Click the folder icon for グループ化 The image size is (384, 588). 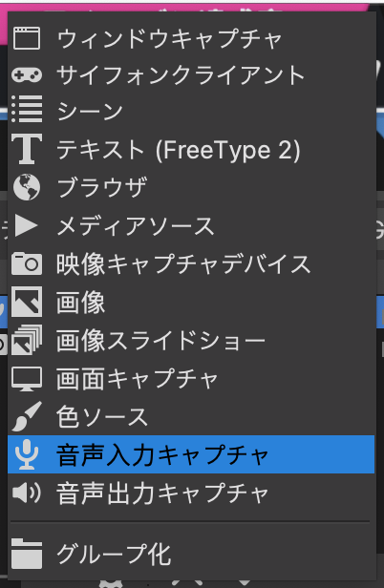click(x=27, y=554)
